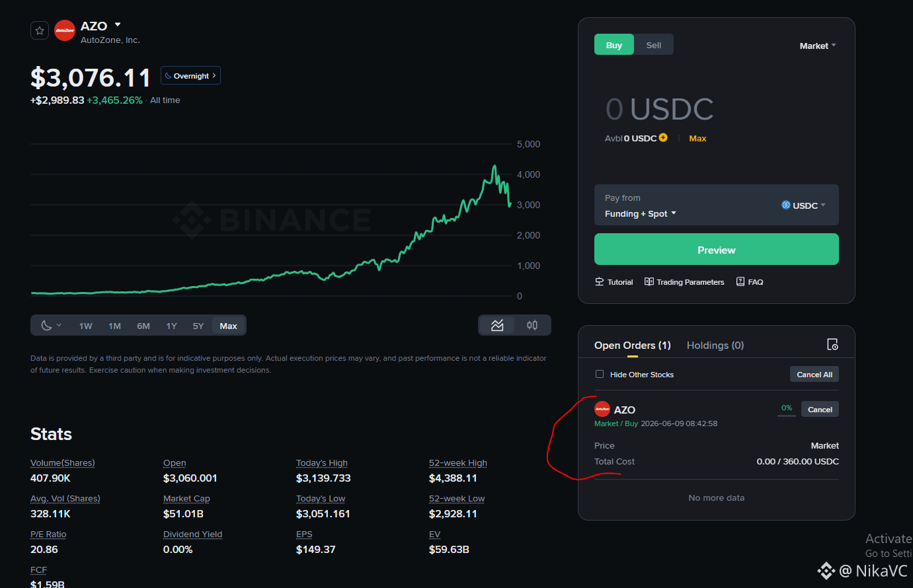Open the USDC currency dropdown

click(x=803, y=205)
